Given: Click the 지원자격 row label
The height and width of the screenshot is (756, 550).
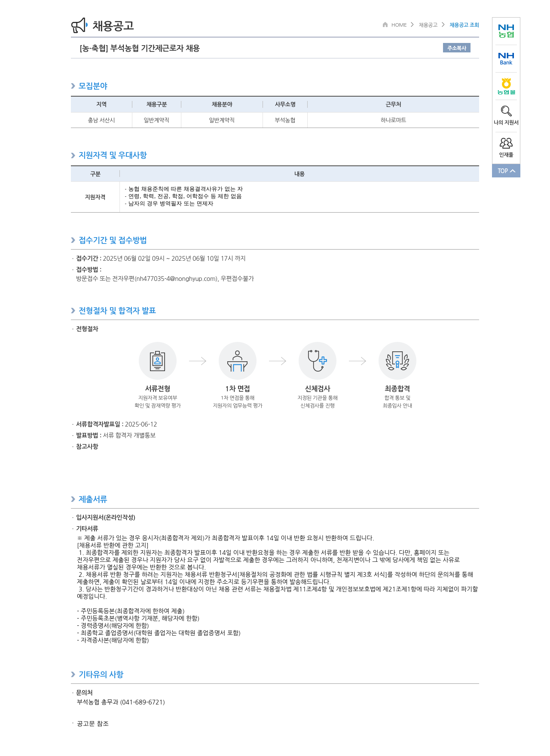Looking at the screenshot, I should point(95,197).
